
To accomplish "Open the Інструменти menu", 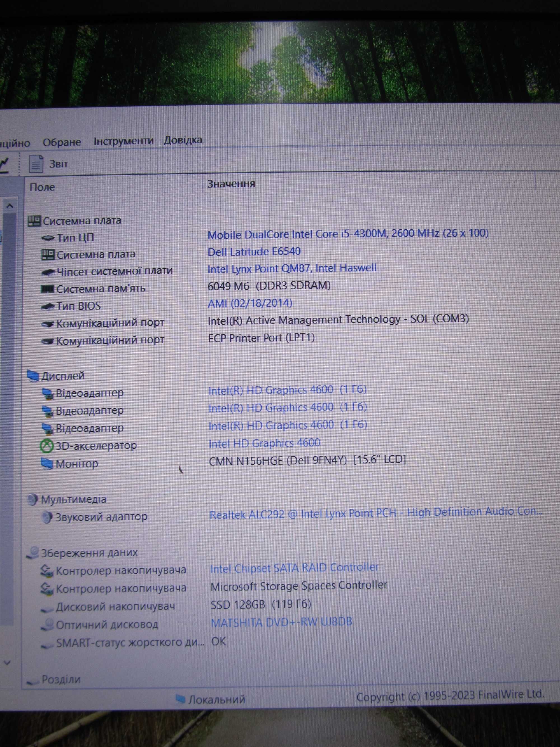I will tap(123, 141).
